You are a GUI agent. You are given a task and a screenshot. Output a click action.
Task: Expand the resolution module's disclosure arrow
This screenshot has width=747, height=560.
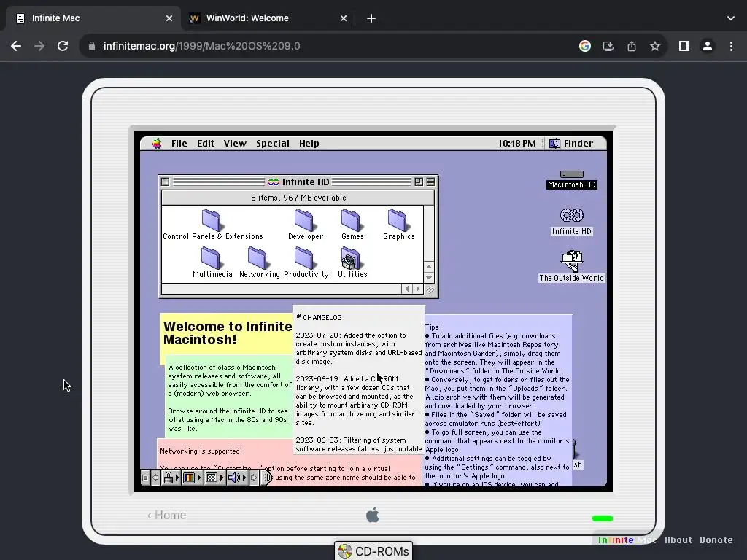tap(222, 478)
